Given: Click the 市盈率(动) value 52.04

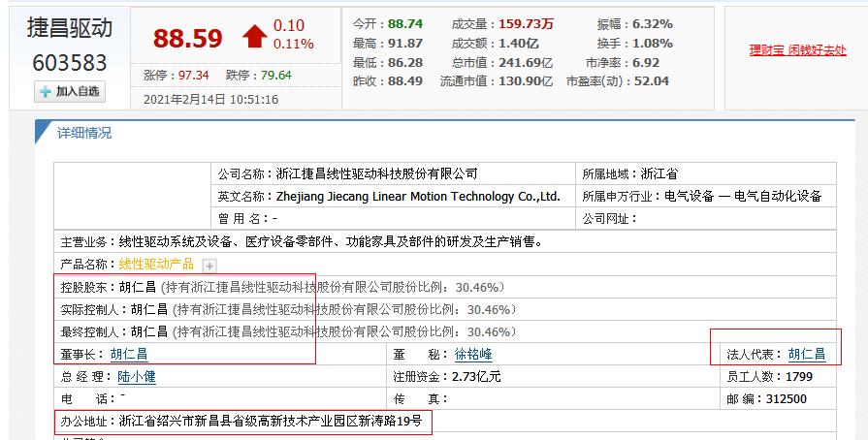Looking at the screenshot, I should tap(652, 81).
